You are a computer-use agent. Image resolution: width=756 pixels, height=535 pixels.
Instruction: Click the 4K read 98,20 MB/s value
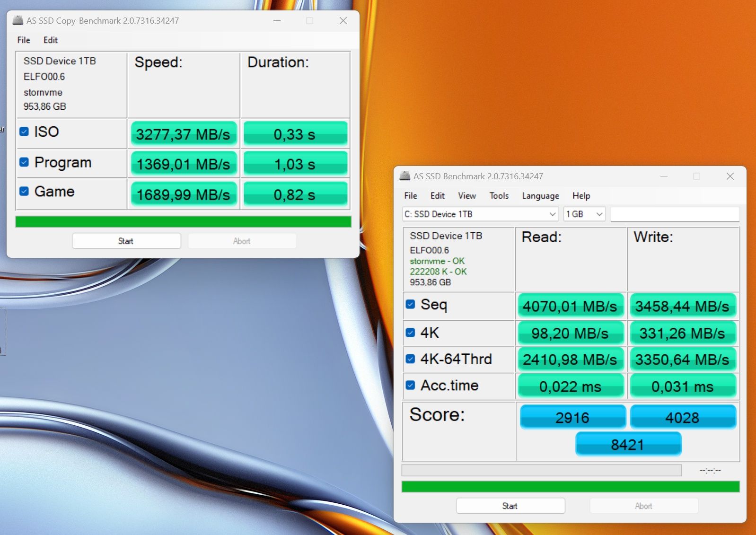click(571, 333)
